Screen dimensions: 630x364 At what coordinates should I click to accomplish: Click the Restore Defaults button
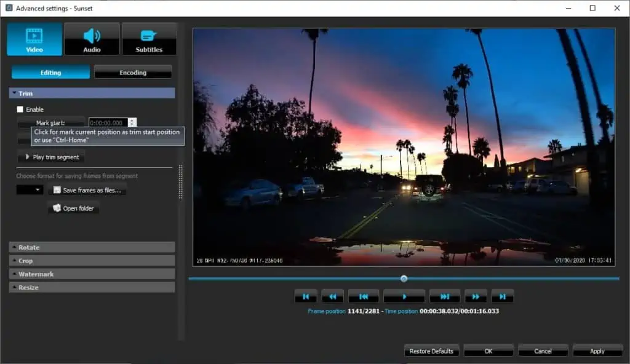431,350
